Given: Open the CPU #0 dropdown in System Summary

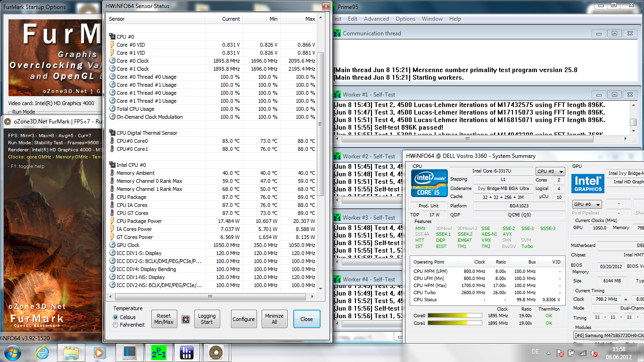Looking at the screenshot, I should [x=550, y=172].
